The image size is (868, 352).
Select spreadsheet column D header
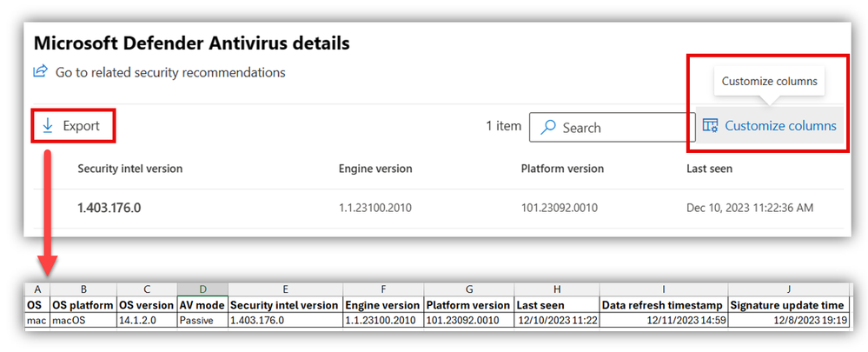(x=202, y=289)
